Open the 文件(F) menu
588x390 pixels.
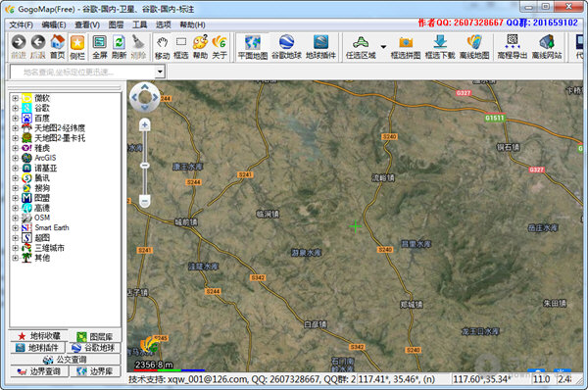tap(21, 24)
